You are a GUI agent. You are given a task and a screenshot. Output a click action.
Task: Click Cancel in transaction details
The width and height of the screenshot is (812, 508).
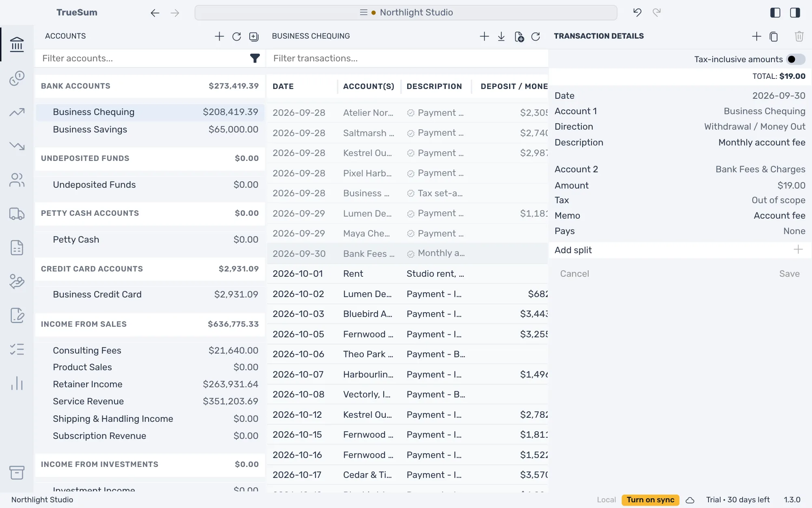coord(574,274)
